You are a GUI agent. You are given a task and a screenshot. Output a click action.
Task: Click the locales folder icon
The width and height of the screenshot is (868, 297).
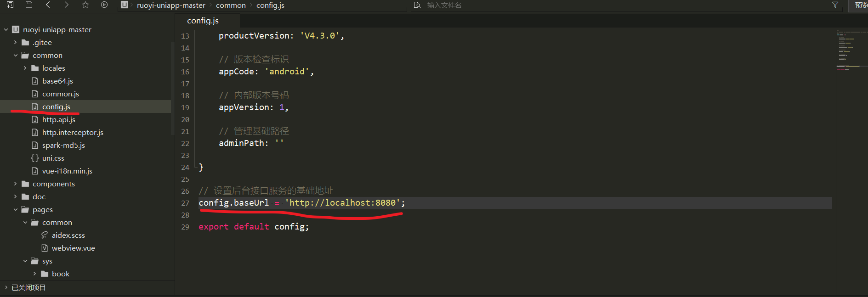tap(35, 68)
